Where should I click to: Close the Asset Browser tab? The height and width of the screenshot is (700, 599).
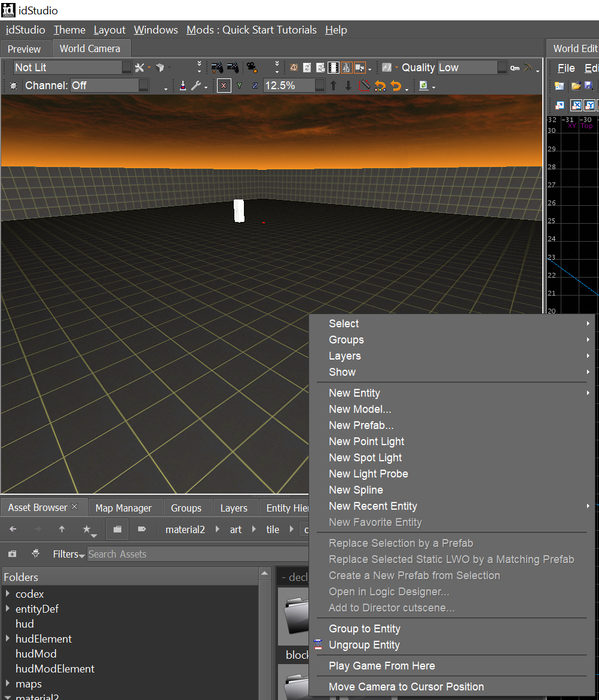pyautogui.click(x=75, y=507)
